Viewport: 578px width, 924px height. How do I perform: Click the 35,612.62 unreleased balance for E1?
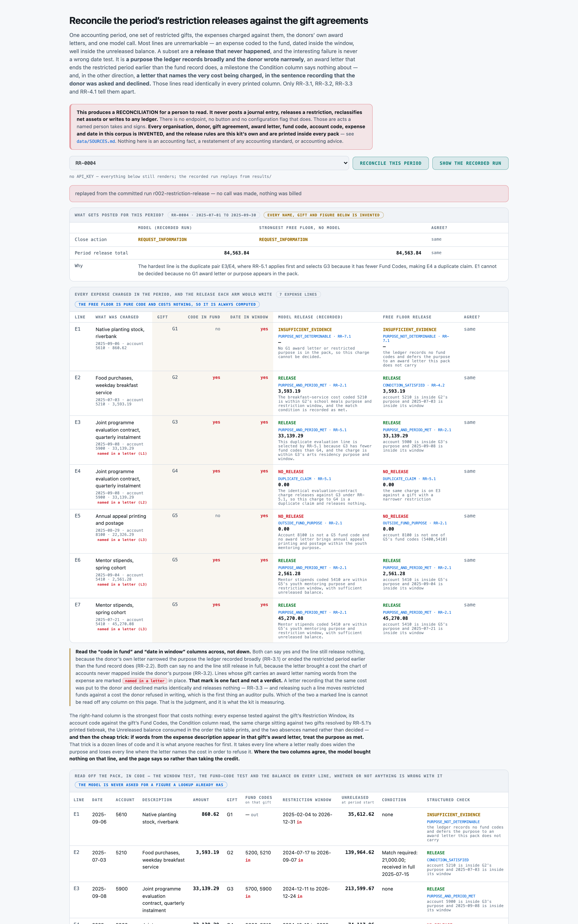[x=361, y=814]
